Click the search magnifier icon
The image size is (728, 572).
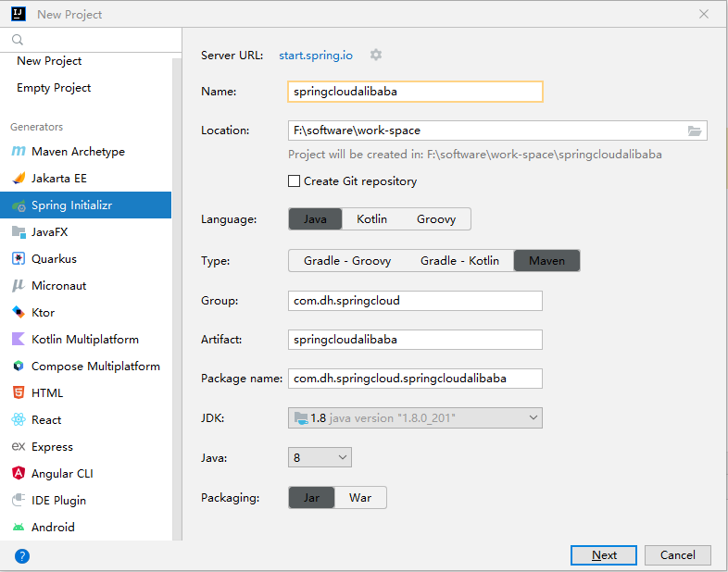coord(18,40)
